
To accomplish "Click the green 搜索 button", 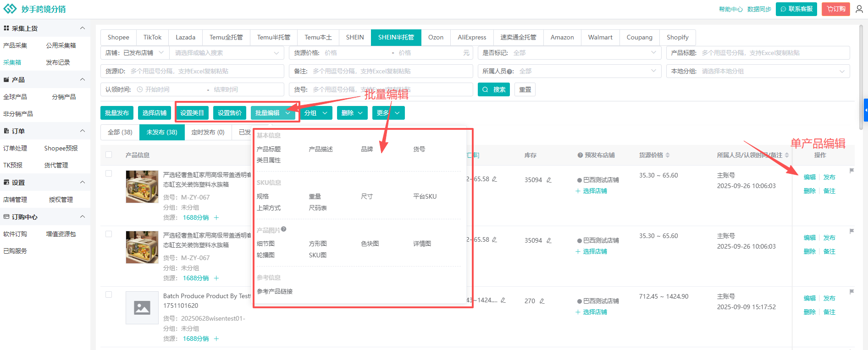I will coord(494,89).
